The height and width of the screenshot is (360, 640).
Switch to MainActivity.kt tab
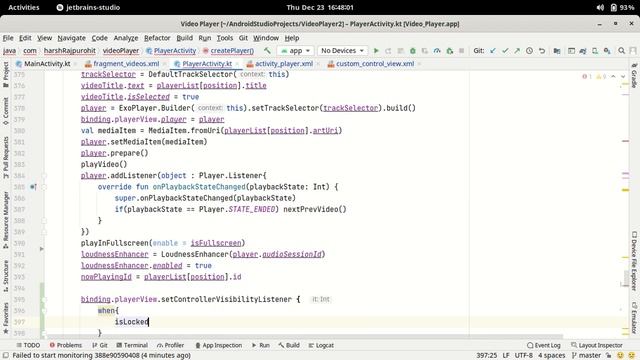[x=43, y=64]
